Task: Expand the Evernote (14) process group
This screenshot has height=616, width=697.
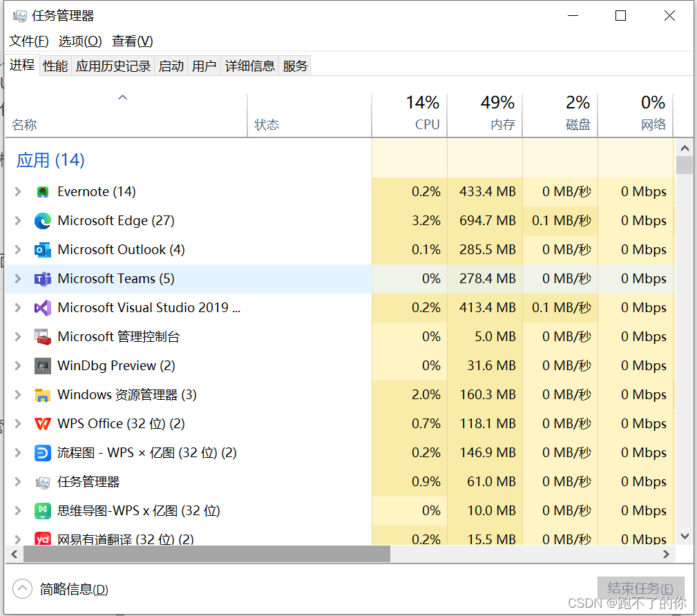Action: pos(18,191)
